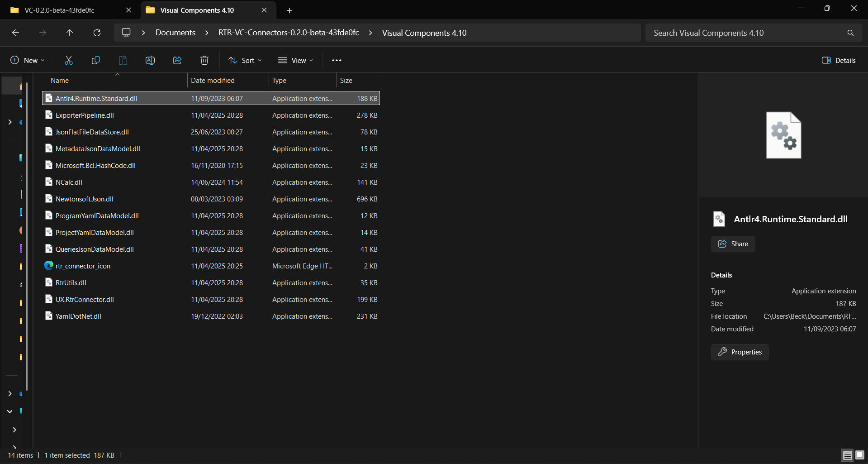Click the NCalc.dll file icon

coord(49,182)
